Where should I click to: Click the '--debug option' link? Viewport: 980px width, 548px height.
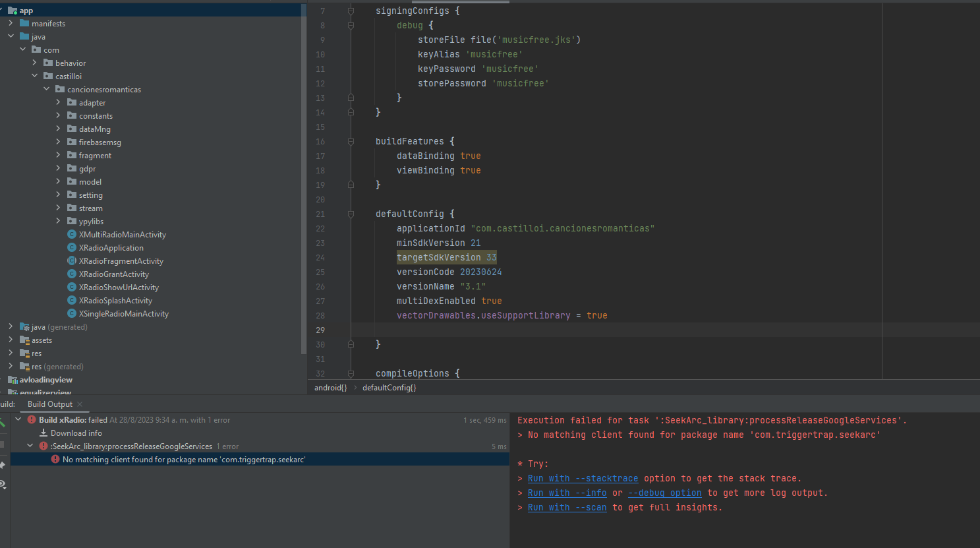point(664,493)
